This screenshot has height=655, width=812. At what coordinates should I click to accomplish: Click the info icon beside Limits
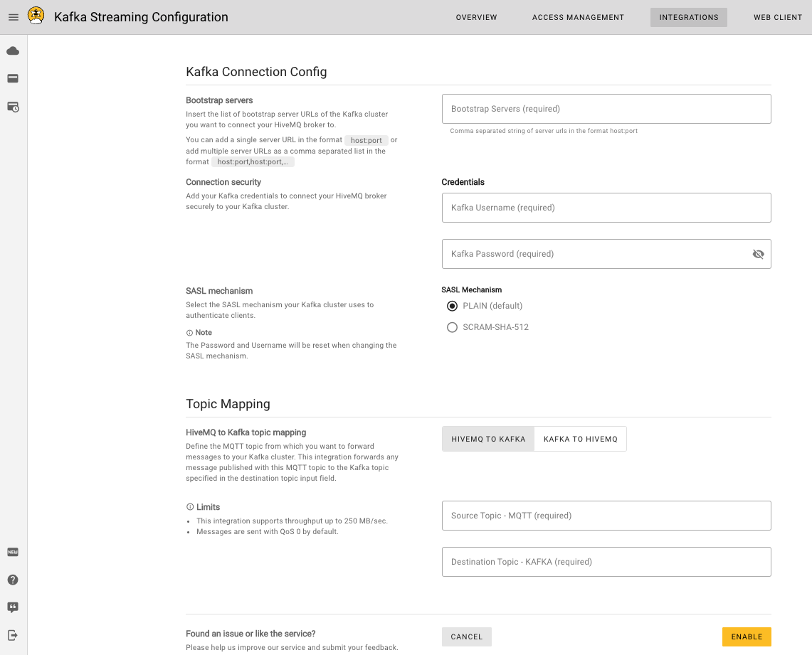tap(190, 507)
